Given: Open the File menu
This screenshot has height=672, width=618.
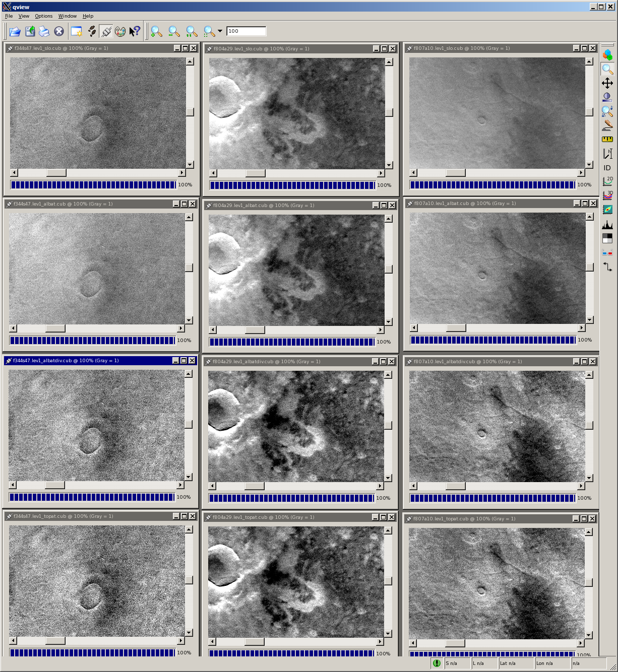Looking at the screenshot, I should coord(9,16).
